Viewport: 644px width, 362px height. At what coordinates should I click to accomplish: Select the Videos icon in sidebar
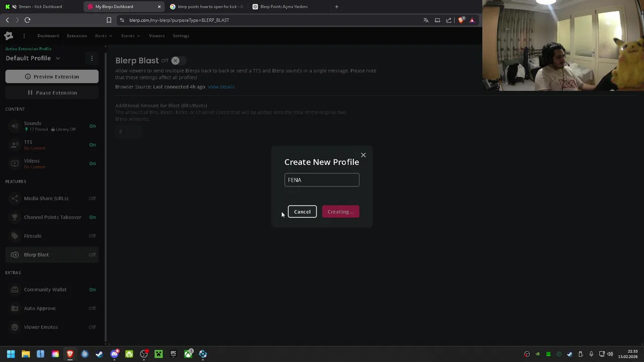click(x=15, y=163)
